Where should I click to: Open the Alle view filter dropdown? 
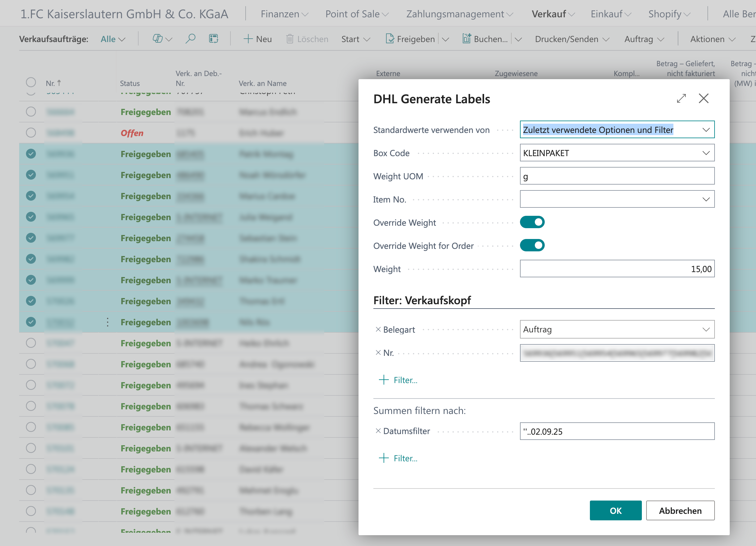113,39
